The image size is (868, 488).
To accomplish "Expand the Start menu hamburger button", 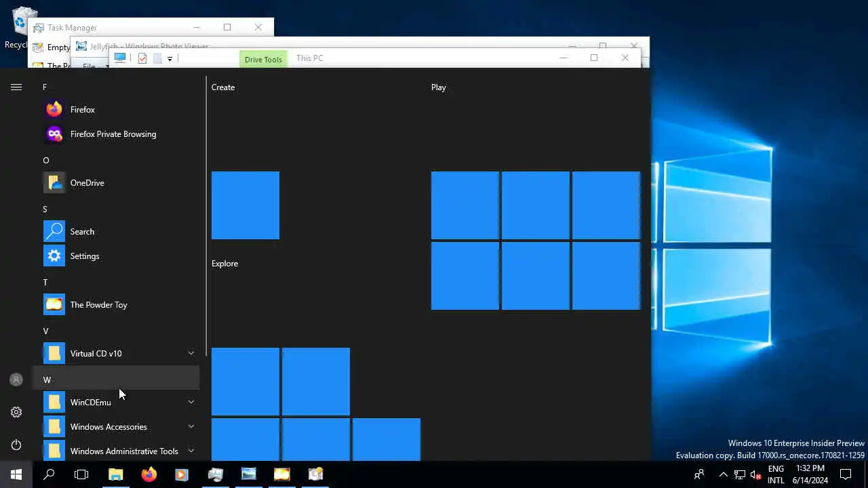I will click(16, 87).
